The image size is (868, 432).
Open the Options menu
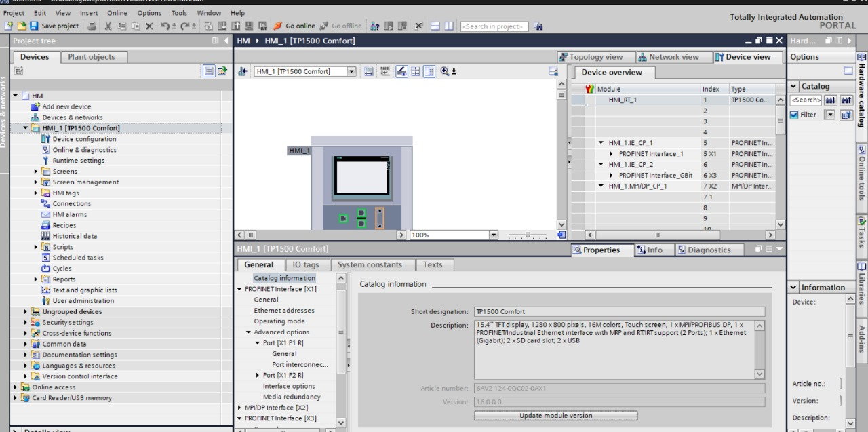149,13
